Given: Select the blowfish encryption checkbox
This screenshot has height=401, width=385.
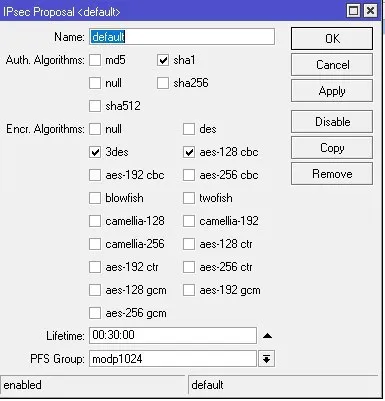Looking at the screenshot, I should [x=95, y=198].
